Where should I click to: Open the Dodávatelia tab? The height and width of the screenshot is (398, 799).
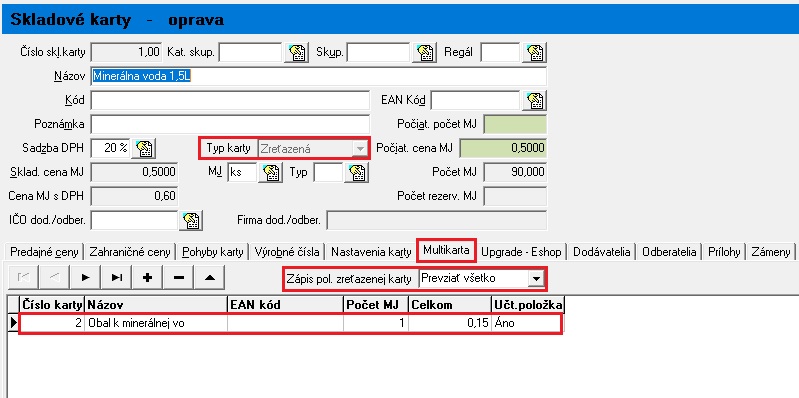click(601, 252)
